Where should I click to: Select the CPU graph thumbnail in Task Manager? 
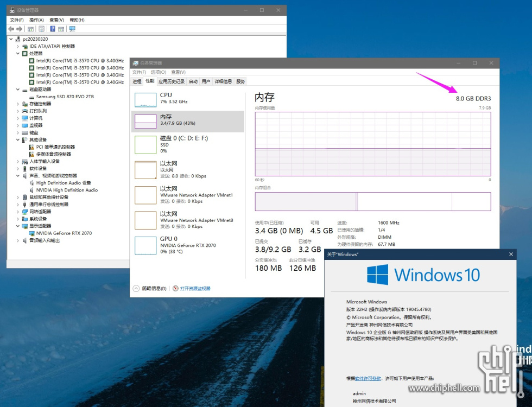click(145, 100)
